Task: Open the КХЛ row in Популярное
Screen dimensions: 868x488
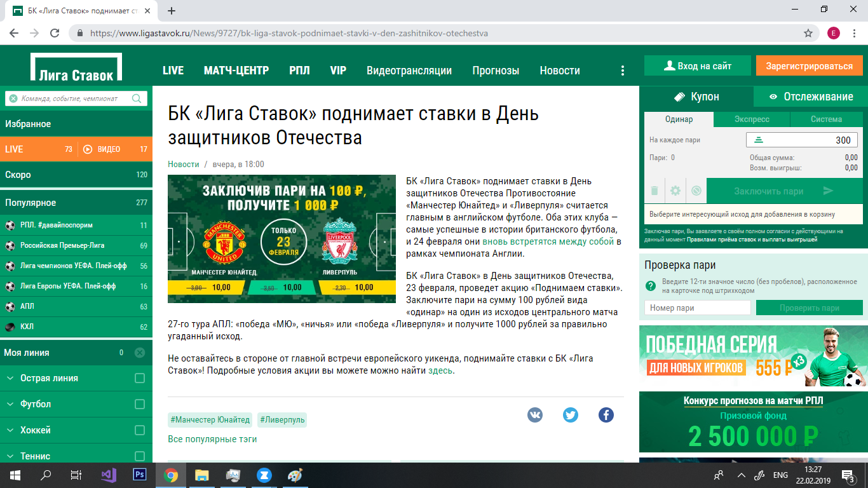Action: pos(76,327)
